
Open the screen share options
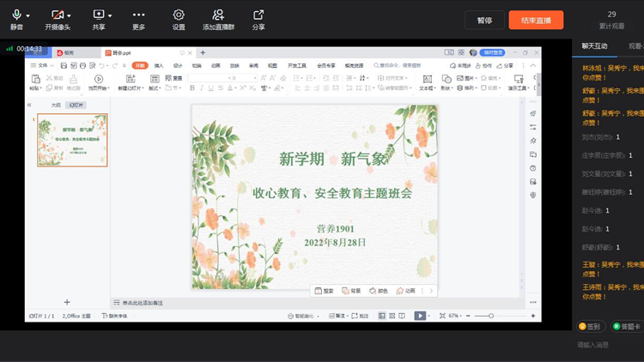coord(98,15)
